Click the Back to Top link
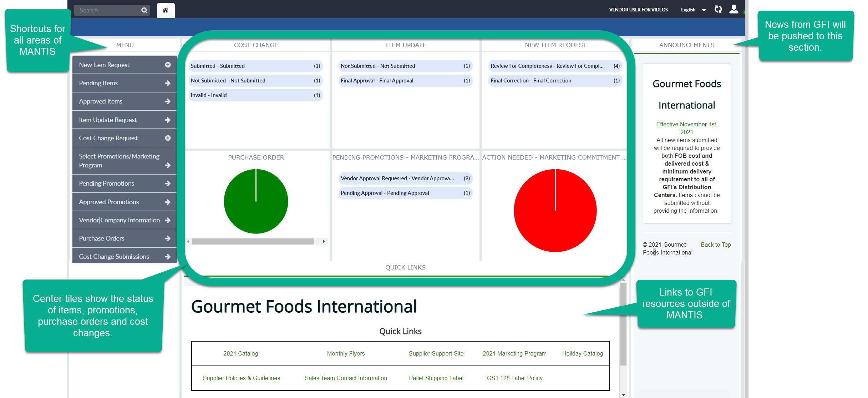Viewport: 868px width, 398px height. (x=715, y=245)
